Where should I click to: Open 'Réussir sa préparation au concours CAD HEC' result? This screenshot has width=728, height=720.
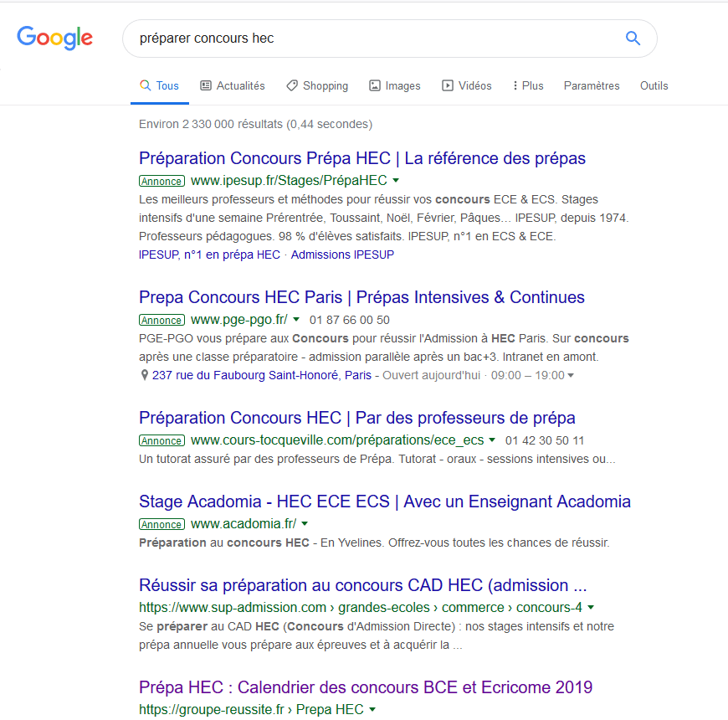point(363,585)
